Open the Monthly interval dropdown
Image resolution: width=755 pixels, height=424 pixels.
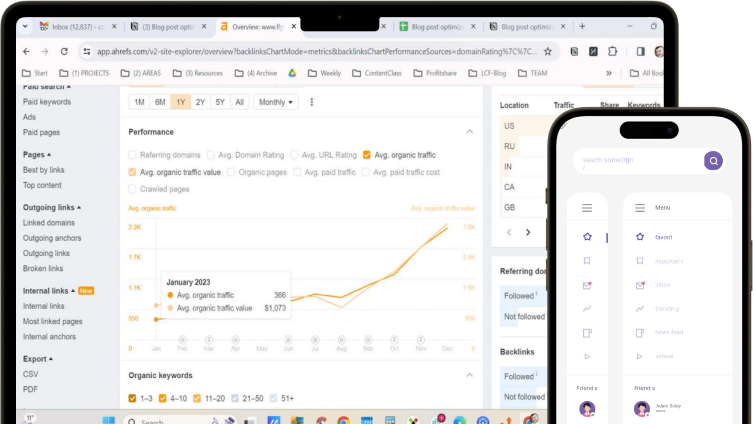275,102
